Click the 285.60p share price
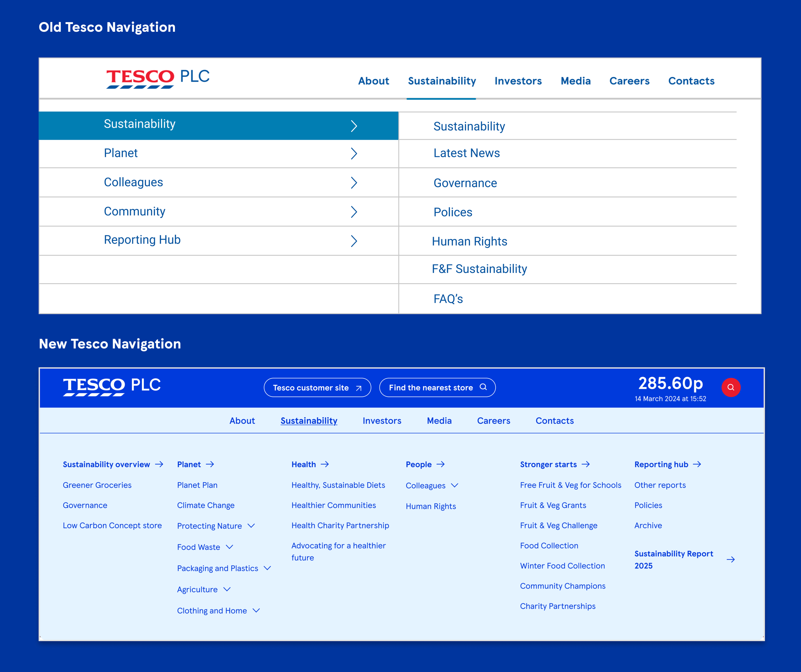801x672 pixels. (x=671, y=383)
